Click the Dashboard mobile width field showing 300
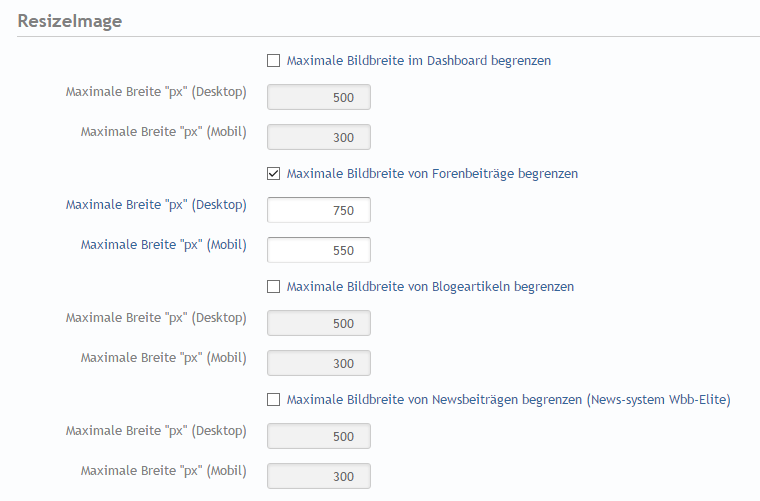The image size is (760, 501). pyautogui.click(x=319, y=137)
